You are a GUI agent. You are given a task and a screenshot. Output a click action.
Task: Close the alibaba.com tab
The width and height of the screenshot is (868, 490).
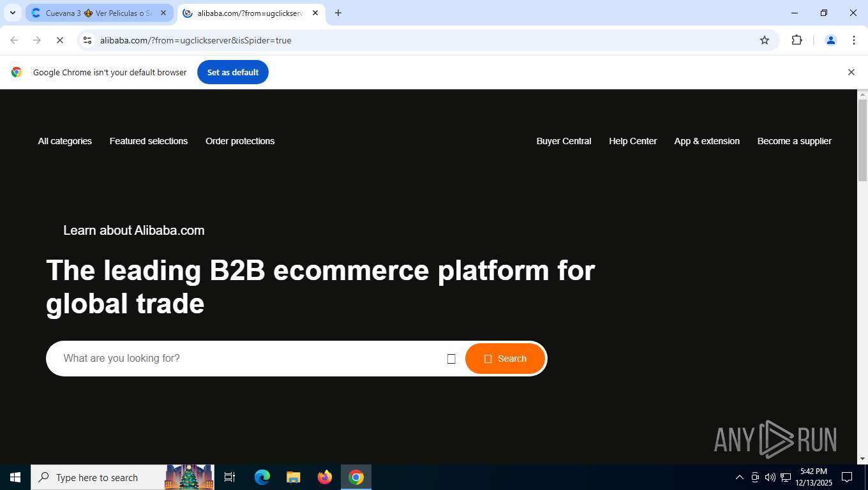[x=315, y=13]
